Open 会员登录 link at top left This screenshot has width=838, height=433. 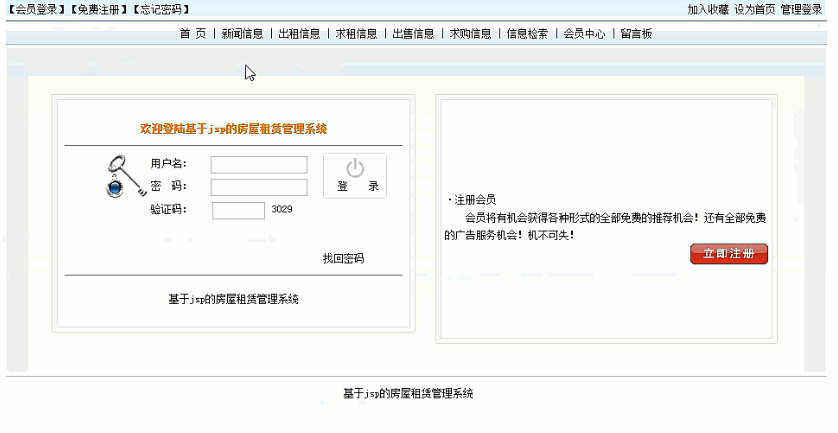pos(37,9)
